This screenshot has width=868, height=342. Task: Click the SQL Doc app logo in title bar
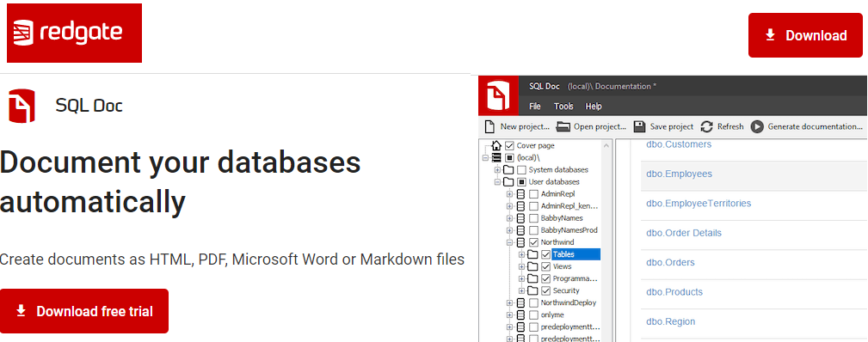499,95
